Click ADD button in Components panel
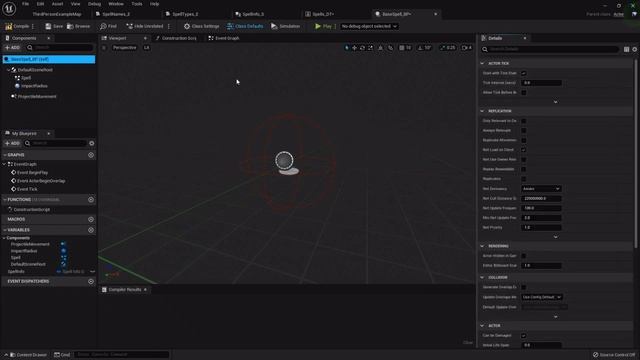Viewport: 640px width, 360px height. pyautogui.click(x=12, y=48)
